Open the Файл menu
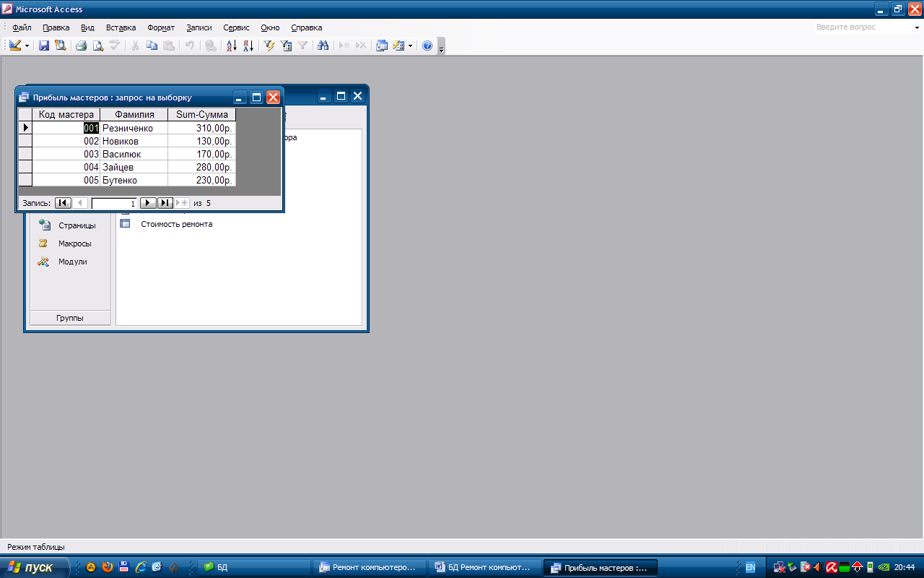This screenshot has height=578, width=924. point(22,27)
